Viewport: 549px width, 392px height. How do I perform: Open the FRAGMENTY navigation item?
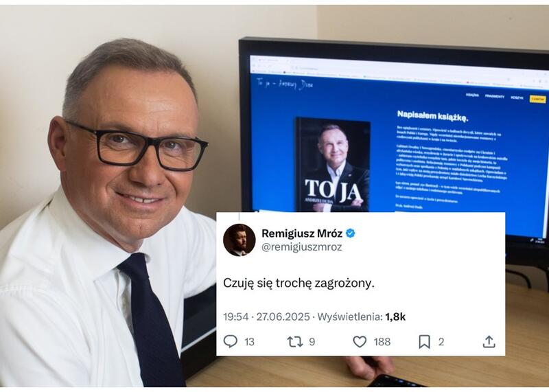point(494,96)
